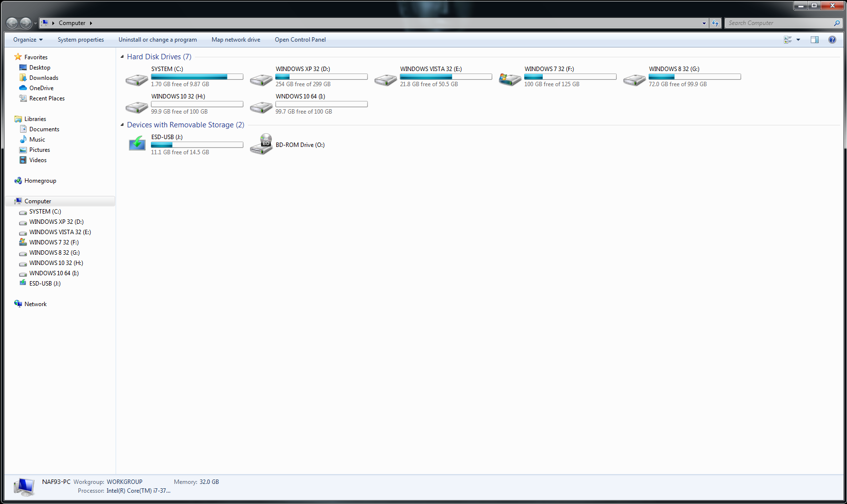
Task: Select WINDOWS VISTA 32 (E:) in navigation tree
Action: click(60, 232)
